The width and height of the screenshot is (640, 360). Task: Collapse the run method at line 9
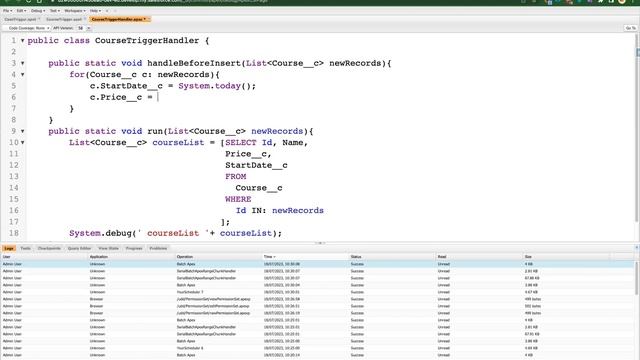pos(22,131)
